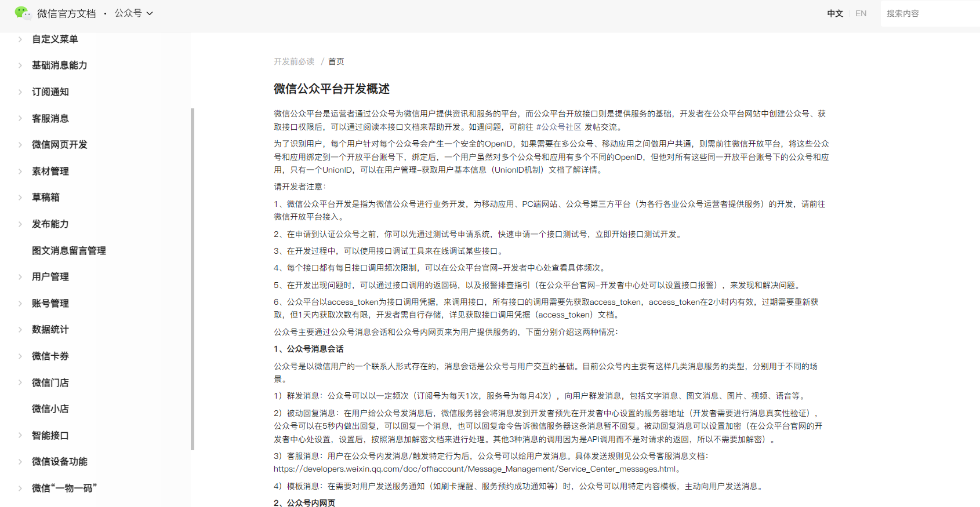The image size is (980, 507).
Task: Click the sidebar vertical scrollbar
Action: pos(193,279)
